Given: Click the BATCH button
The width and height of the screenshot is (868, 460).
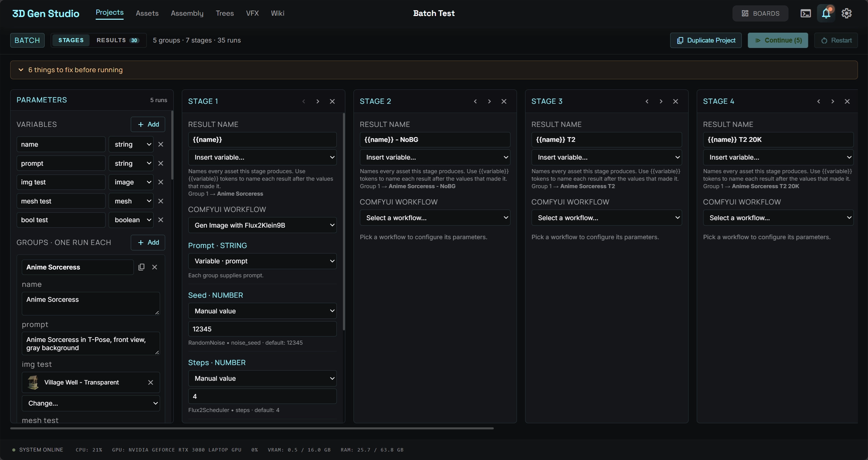Looking at the screenshot, I should [x=27, y=40].
